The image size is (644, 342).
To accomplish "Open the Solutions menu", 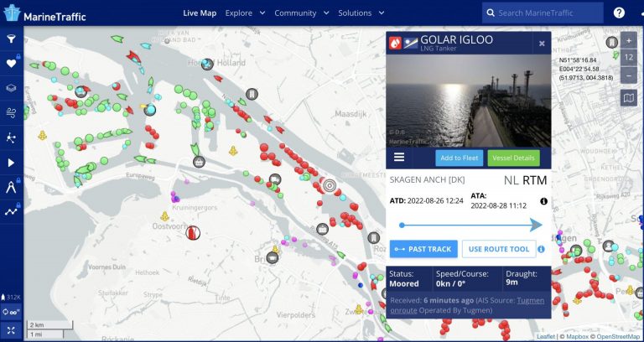I will pos(355,13).
